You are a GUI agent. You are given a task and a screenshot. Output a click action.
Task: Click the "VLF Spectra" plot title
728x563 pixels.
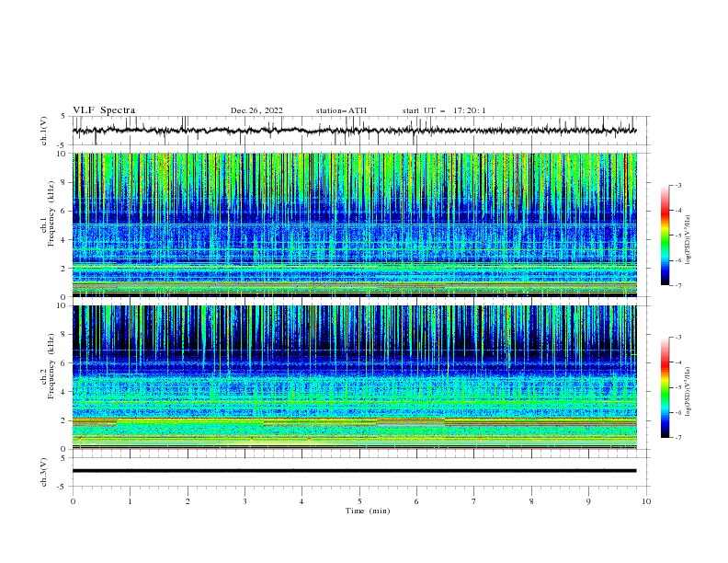click(x=104, y=110)
